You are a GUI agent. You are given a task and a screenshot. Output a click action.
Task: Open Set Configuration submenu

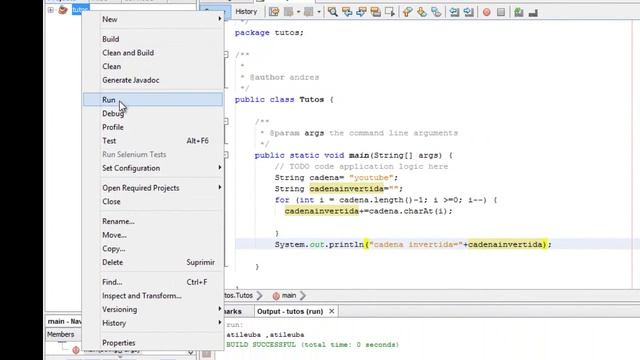click(x=153, y=168)
